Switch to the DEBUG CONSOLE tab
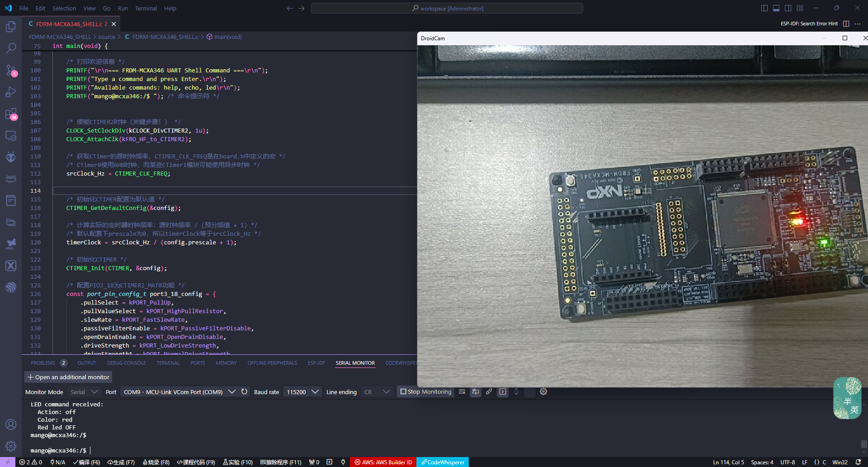 pos(126,363)
